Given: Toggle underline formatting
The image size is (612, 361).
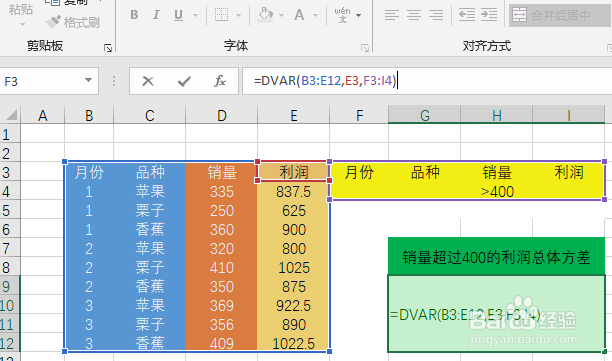Looking at the screenshot, I should click(178, 15).
